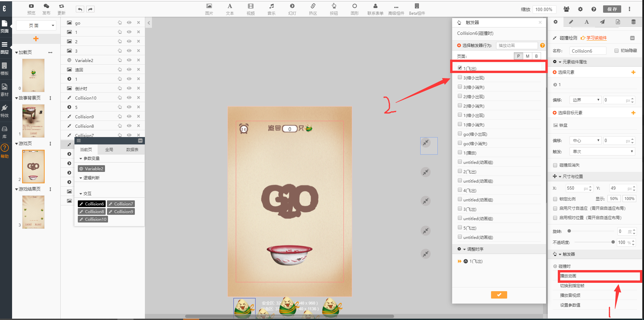Open the 特效 effects sidebar
Screen dimensions: 644x320
5,111
